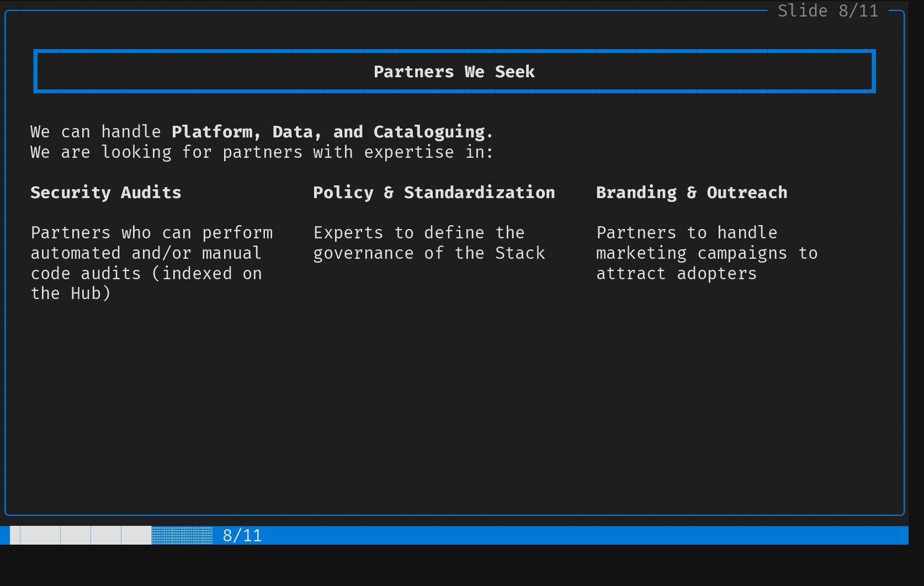This screenshot has height=586, width=924.
Task: Click the 8/11 counter in the bottom bar
Action: click(x=242, y=536)
